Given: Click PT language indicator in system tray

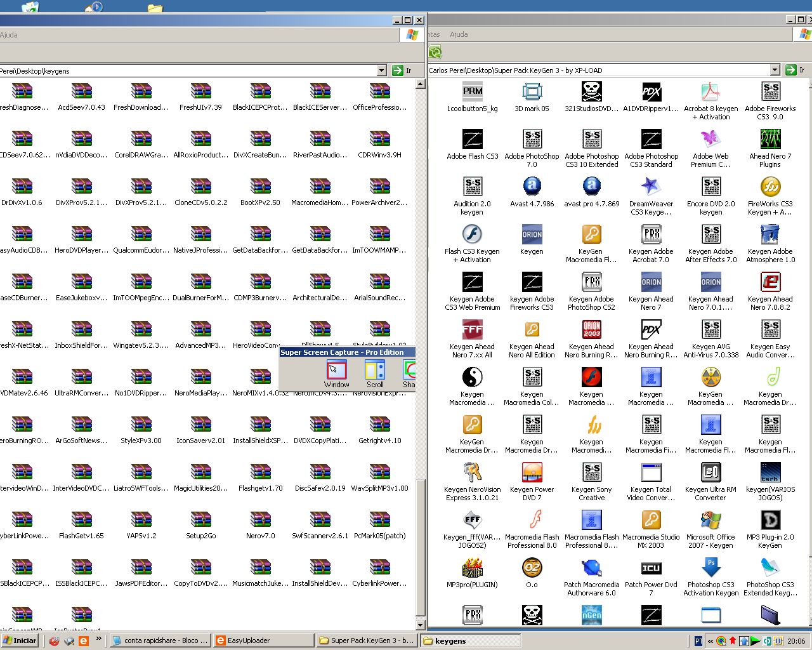Looking at the screenshot, I should coord(698,641).
